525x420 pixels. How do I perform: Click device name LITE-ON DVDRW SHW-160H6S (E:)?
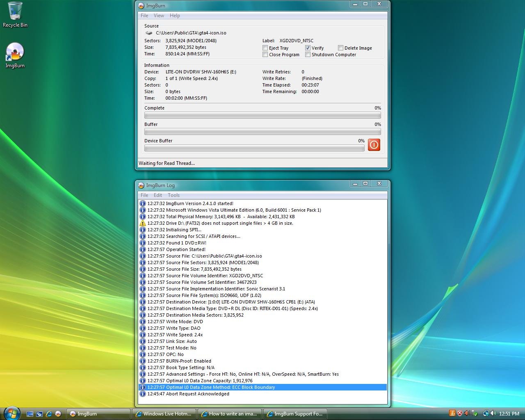tap(201, 72)
